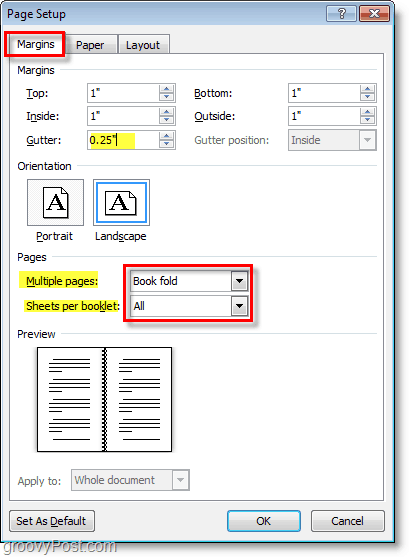Image resolution: width=409 pixels, height=557 pixels.
Task: Expand the Apply to dropdown
Action: point(181,480)
